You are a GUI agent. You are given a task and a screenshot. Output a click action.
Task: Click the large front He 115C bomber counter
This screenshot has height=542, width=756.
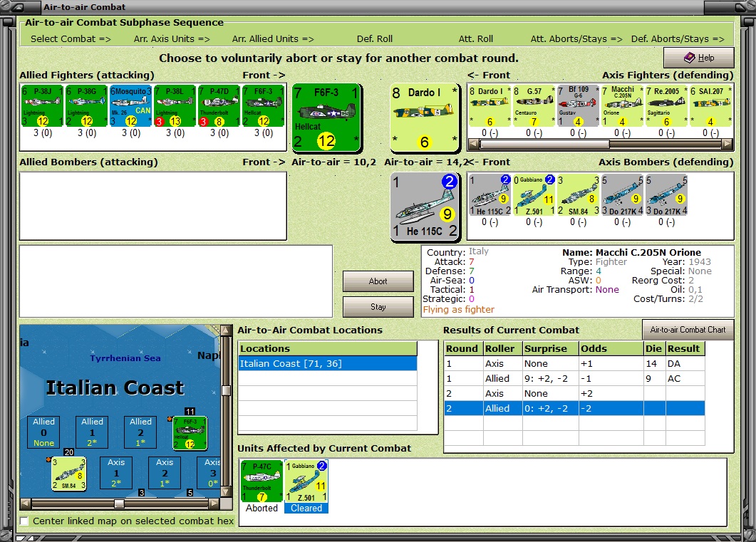pyautogui.click(x=425, y=207)
